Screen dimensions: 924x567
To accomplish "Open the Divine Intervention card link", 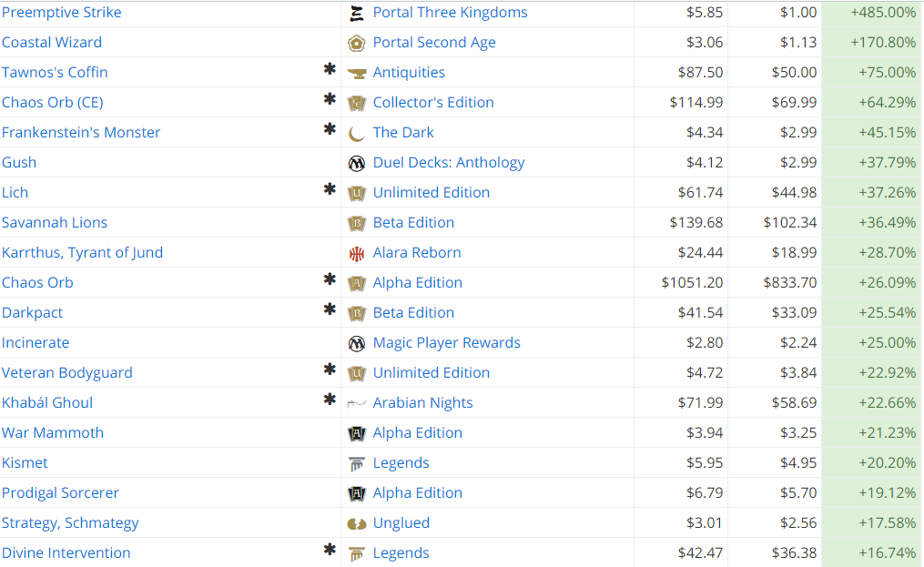I will coord(66,553).
